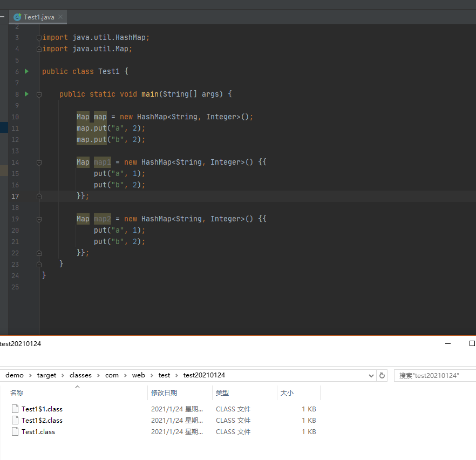Click the Java class icon on Test1.java tab
The width and height of the screenshot is (476, 460).
coord(17,17)
